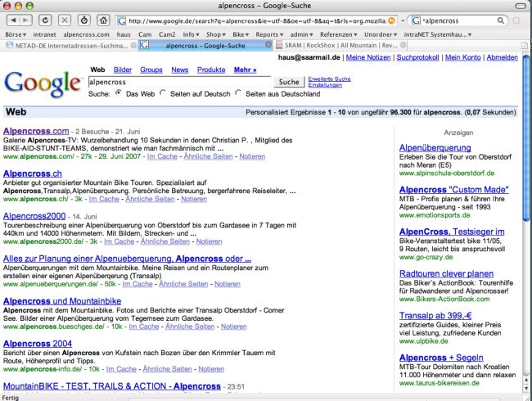Open Meine Notizen link

click(x=368, y=57)
